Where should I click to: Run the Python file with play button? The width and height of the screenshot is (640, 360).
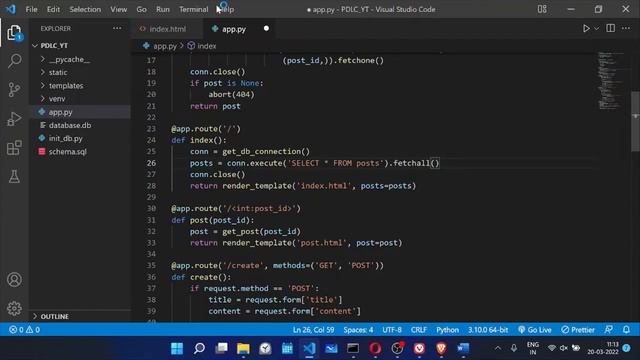[586, 29]
